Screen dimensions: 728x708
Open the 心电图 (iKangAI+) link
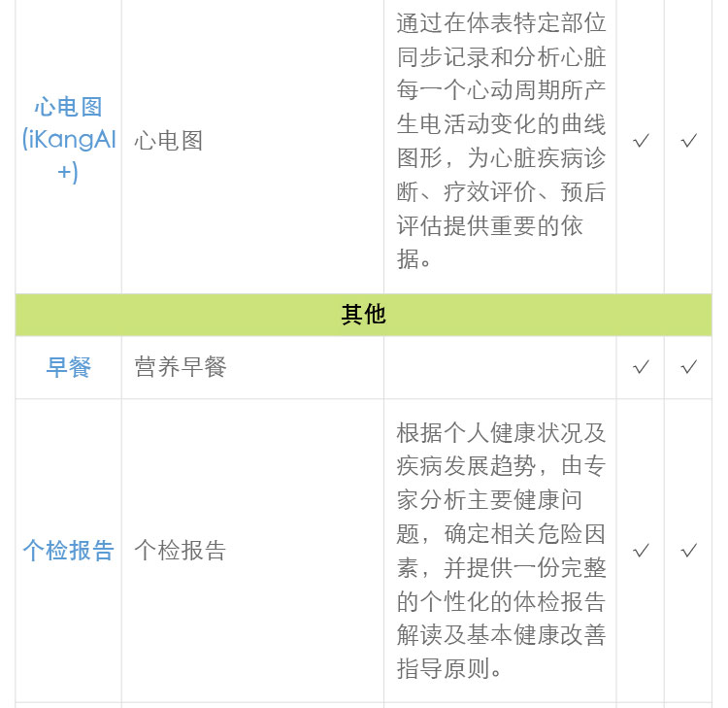pyautogui.click(x=68, y=140)
